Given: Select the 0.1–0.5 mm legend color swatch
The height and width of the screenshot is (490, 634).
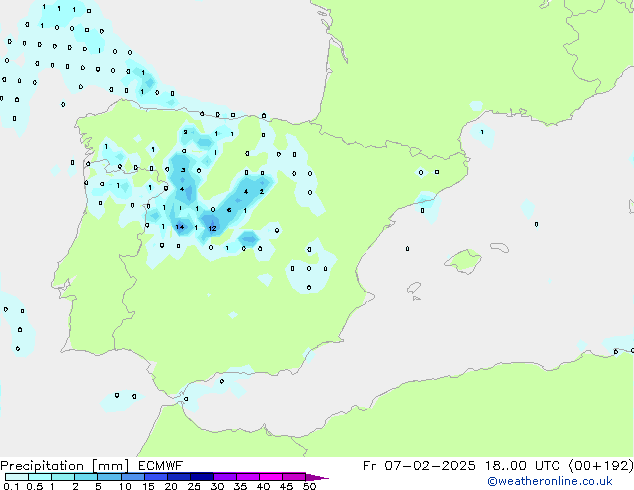Looking at the screenshot, I should pyautogui.click(x=17, y=477).
